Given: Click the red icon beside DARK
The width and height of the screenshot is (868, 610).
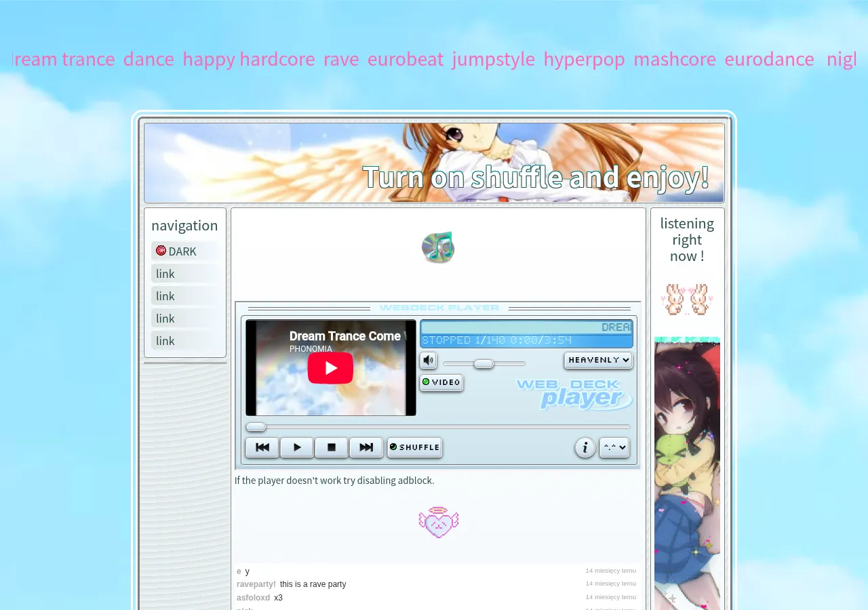Looking at the screenshot, I should coord(161,251).
